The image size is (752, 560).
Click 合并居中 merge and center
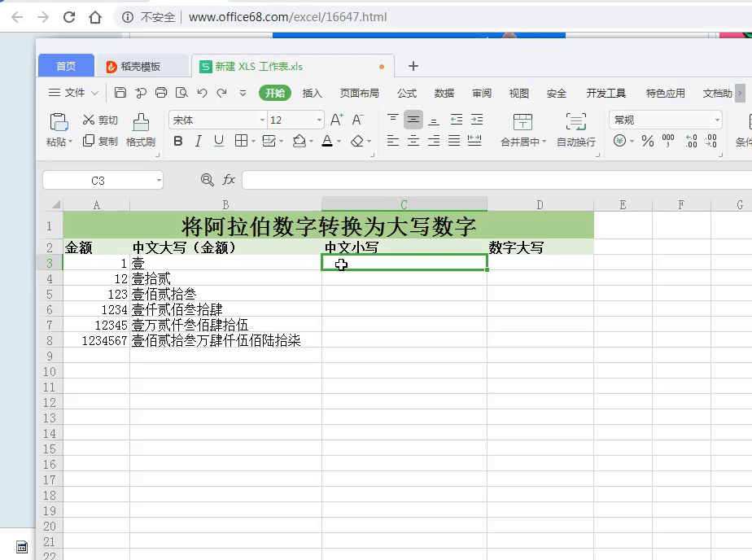[522, 130]
